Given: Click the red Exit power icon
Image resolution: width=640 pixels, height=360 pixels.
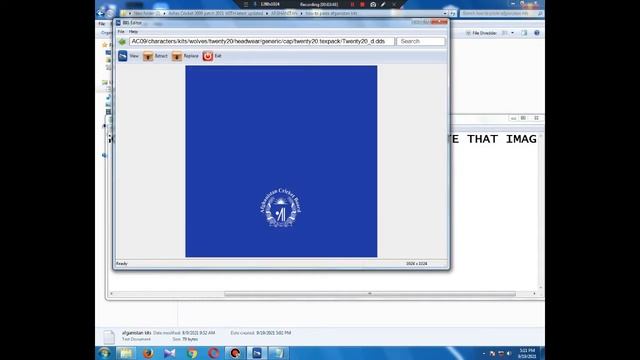Looking at the screenshot, I should click(x=208, y=56).
